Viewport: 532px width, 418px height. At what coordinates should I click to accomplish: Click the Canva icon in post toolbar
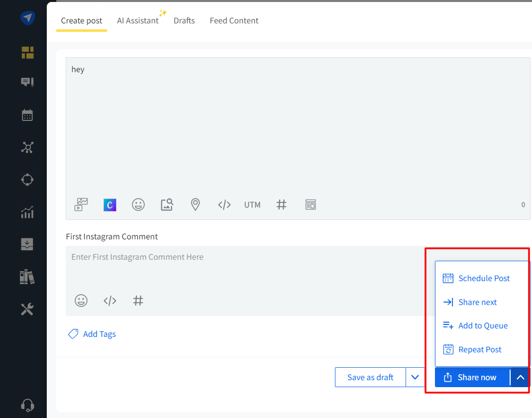(110, 205)
